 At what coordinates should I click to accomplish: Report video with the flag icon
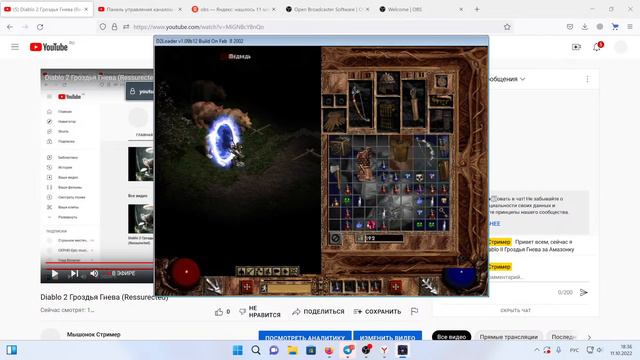coord(414,311)
